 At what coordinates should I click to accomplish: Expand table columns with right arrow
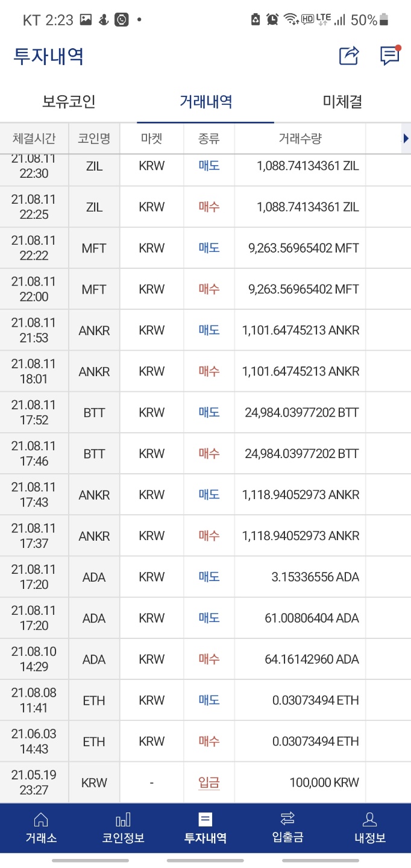click(406, 139)
